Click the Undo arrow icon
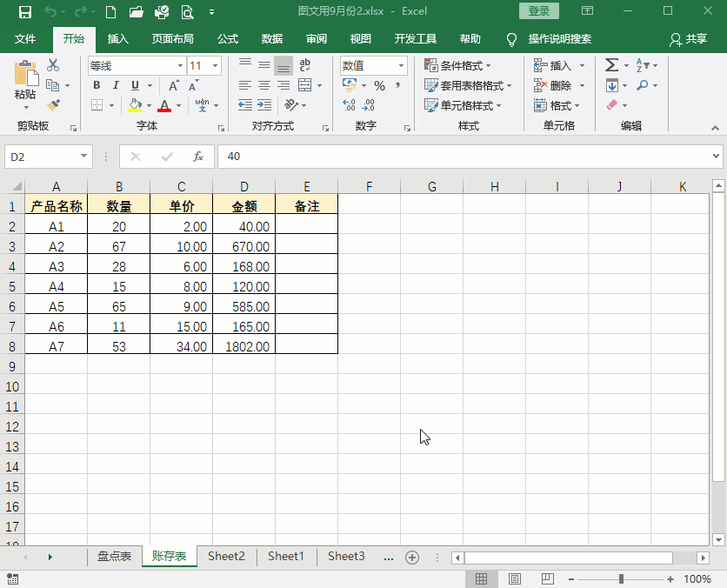727x588 pixels. coord(50,11)
